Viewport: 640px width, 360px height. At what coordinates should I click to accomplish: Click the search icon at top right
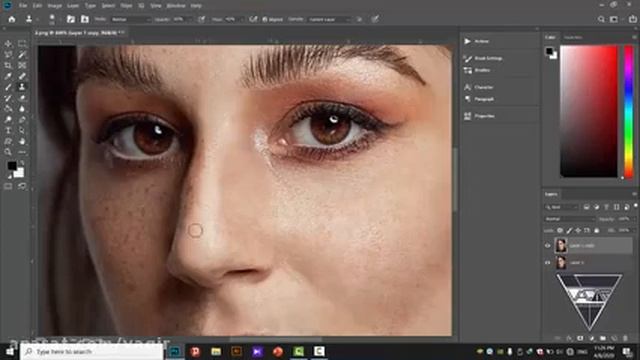click(601, 19)
